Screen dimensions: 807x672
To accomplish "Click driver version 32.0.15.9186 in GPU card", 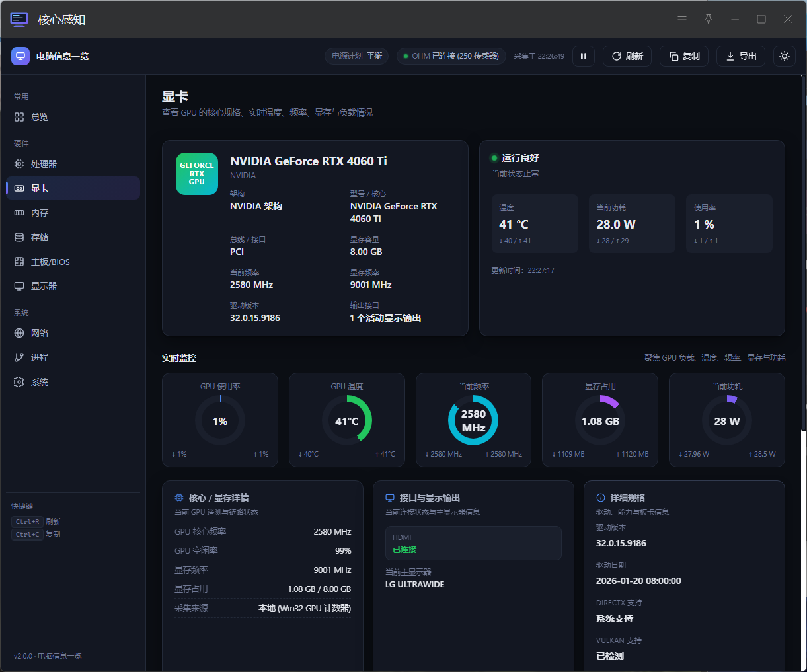I will tap(255, 318).
